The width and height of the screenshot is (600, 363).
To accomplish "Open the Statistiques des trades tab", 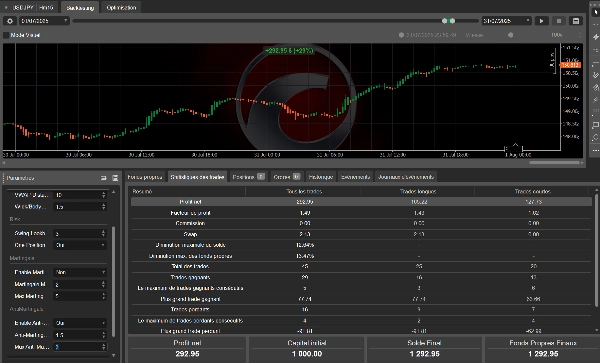I will click(x=197, y=177).
